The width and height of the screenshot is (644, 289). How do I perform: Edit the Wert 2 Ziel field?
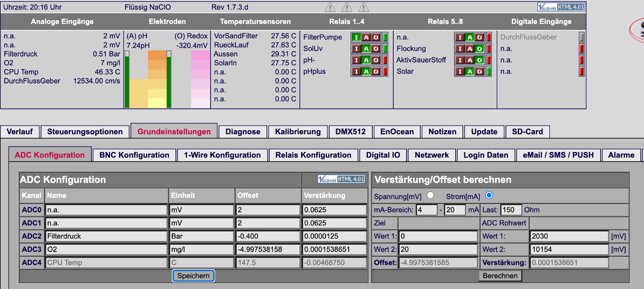[438, 249]
